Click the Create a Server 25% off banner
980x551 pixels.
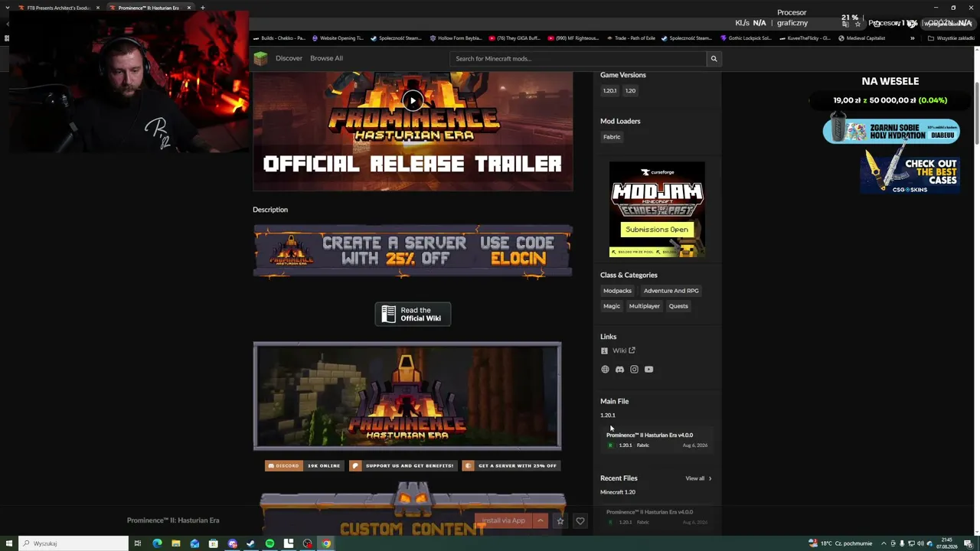pos(413,251)
